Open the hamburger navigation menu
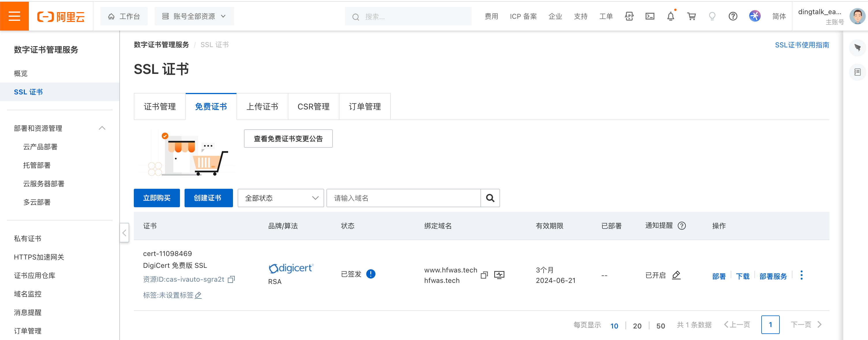 pos(14,16)
